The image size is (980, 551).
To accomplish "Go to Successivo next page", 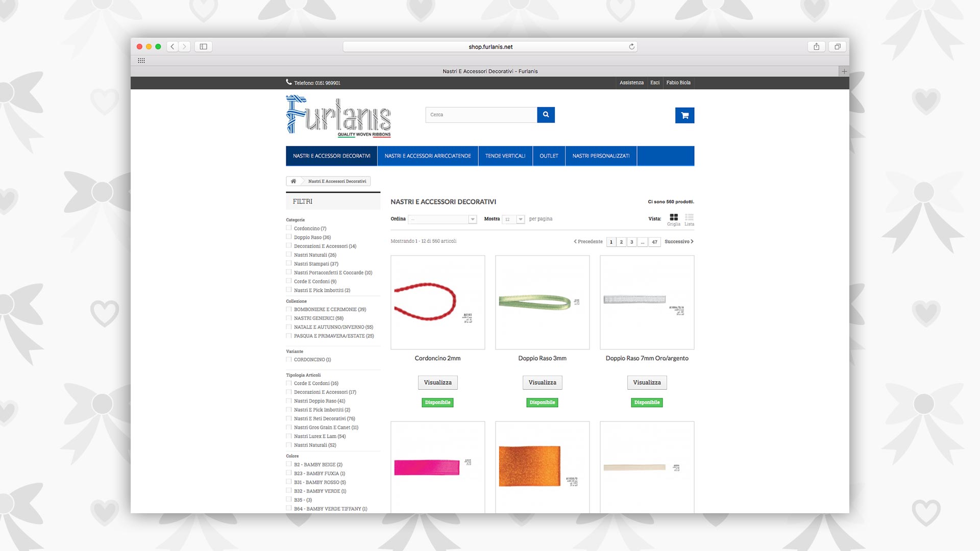I will [679, 242].
